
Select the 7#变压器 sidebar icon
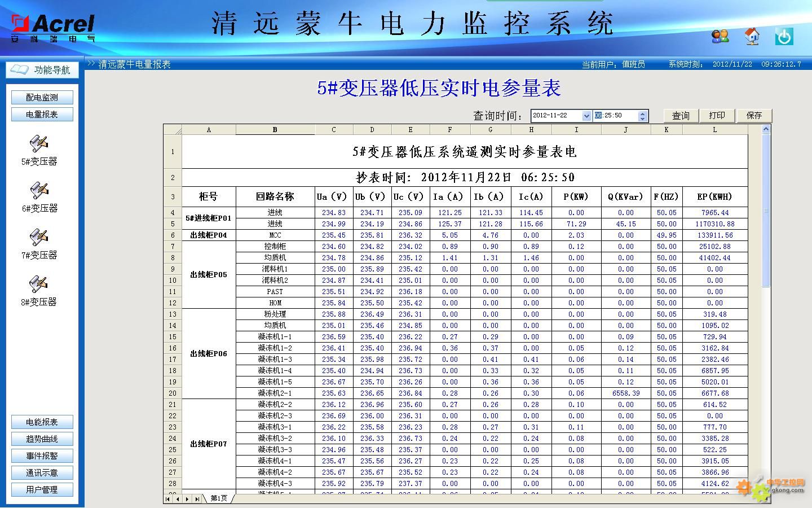click(39, 238)
